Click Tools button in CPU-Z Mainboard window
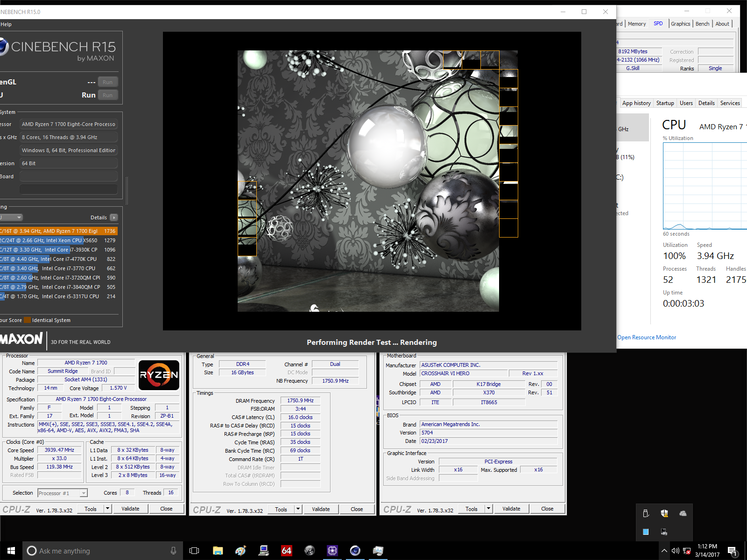The image size is (747, 560). pos(472,509)
